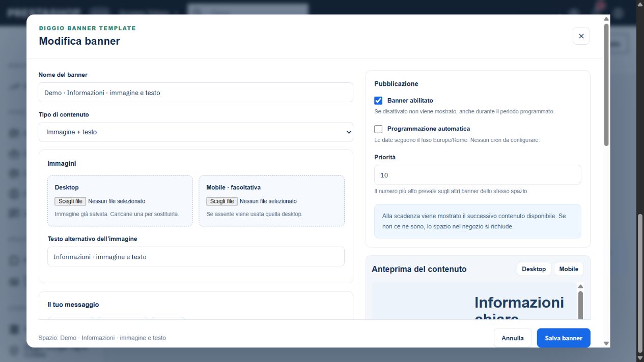The height and width of the screenshot is (362, 644).
Task: Save with the Salva banner button
Action: [x=564, y=338]
